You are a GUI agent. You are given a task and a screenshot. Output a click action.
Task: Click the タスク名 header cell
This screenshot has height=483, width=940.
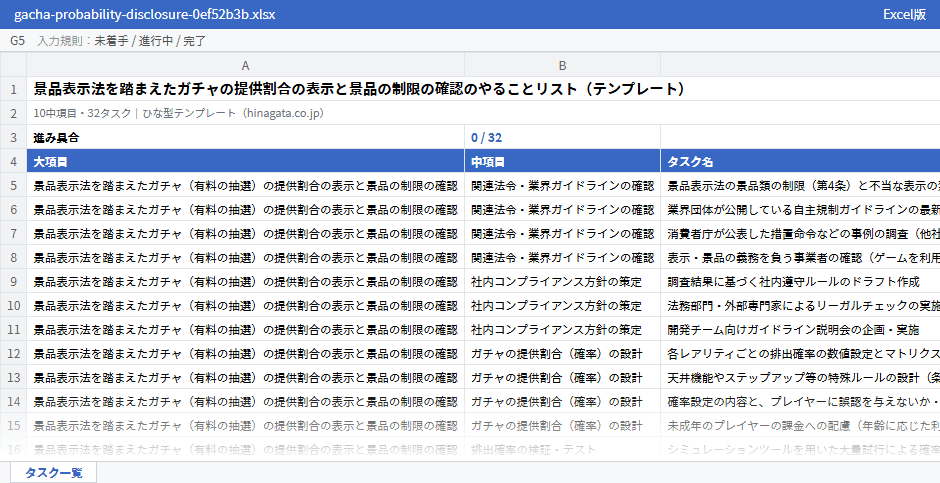[x=800, y=161]
